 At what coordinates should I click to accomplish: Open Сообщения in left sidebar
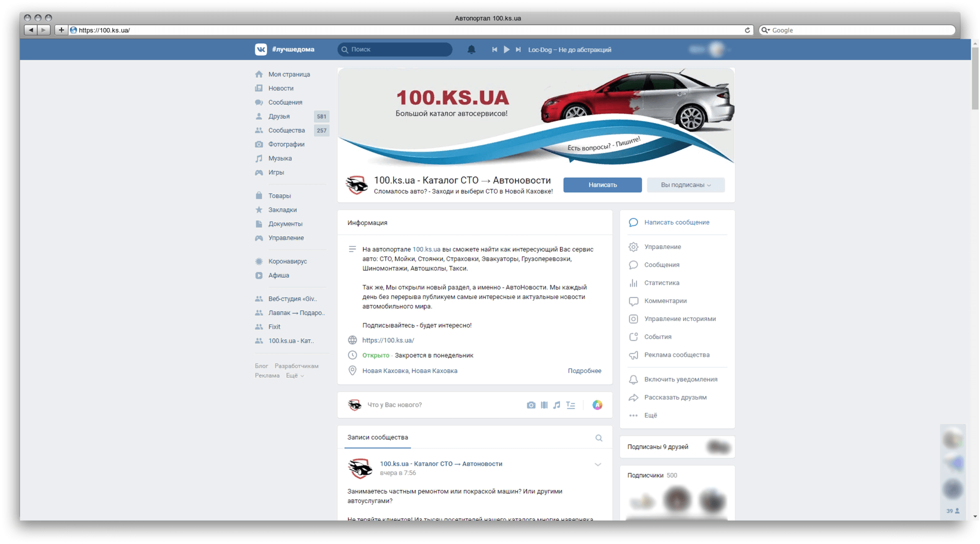(x=285, y=103)
